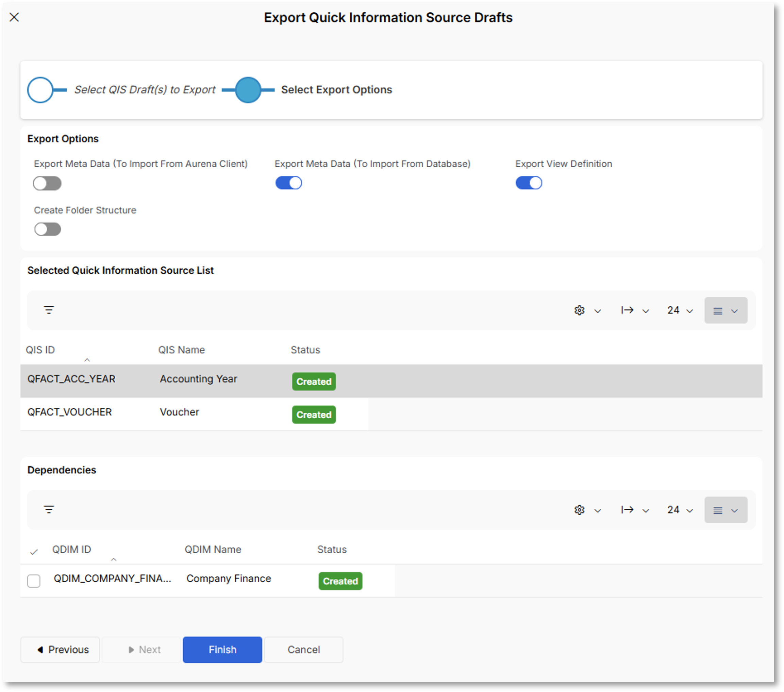The height and width of the screenshot is (692, 784).
Task: Click Created badge of Voucher row
Action: coord(314,415)
